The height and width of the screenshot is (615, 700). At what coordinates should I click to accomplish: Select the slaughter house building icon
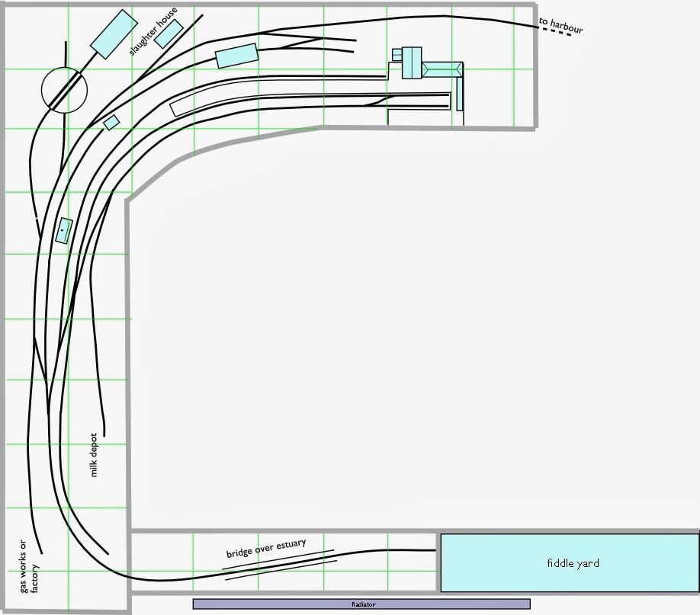168,34
